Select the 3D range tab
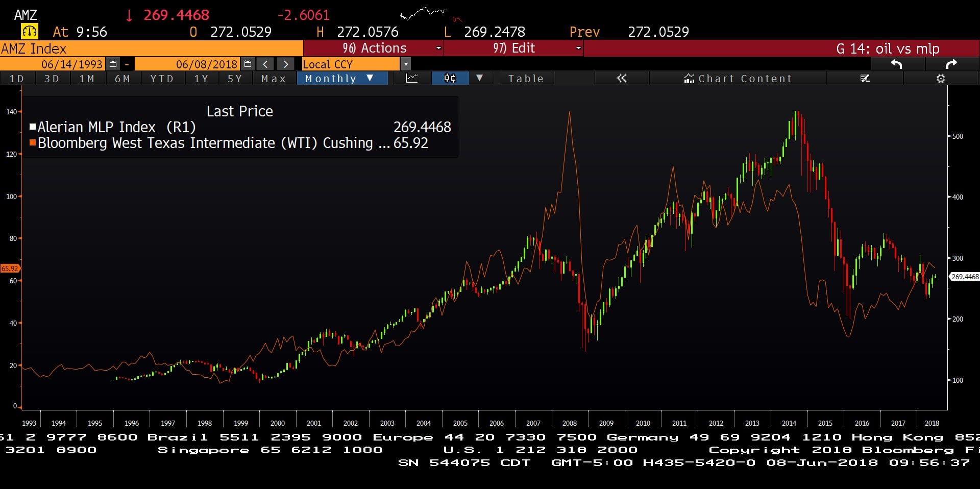980x489 pixels. coord(52,78)
